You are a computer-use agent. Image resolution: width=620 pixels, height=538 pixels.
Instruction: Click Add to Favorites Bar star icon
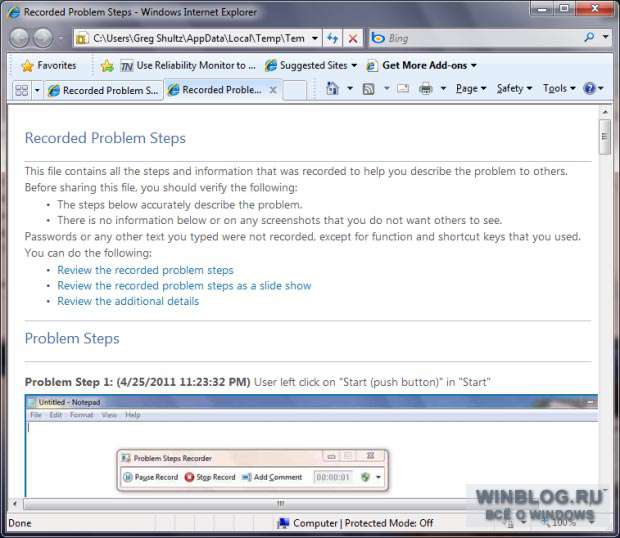[107, 66]
